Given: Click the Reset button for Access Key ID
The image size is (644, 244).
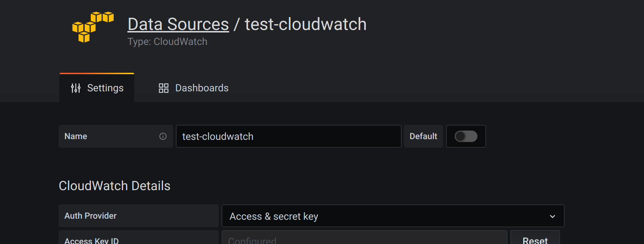Looking at the screenshot, I should pos(535,240).
